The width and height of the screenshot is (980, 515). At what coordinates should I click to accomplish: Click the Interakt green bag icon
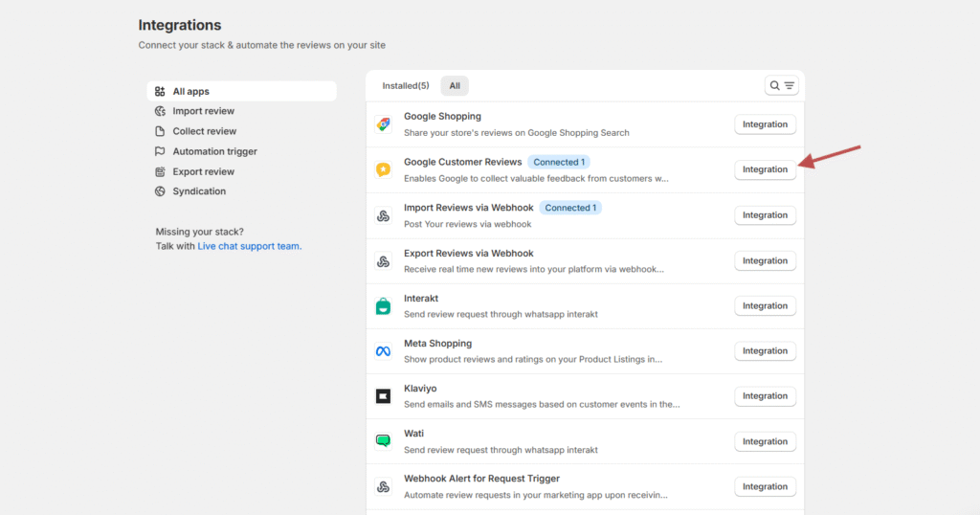(x=383, y=306)
